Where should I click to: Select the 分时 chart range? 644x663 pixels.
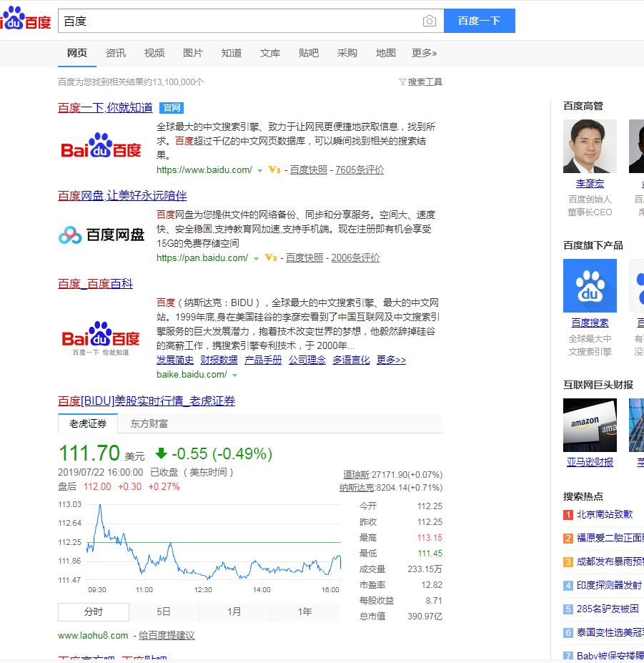tap(94, 612)
